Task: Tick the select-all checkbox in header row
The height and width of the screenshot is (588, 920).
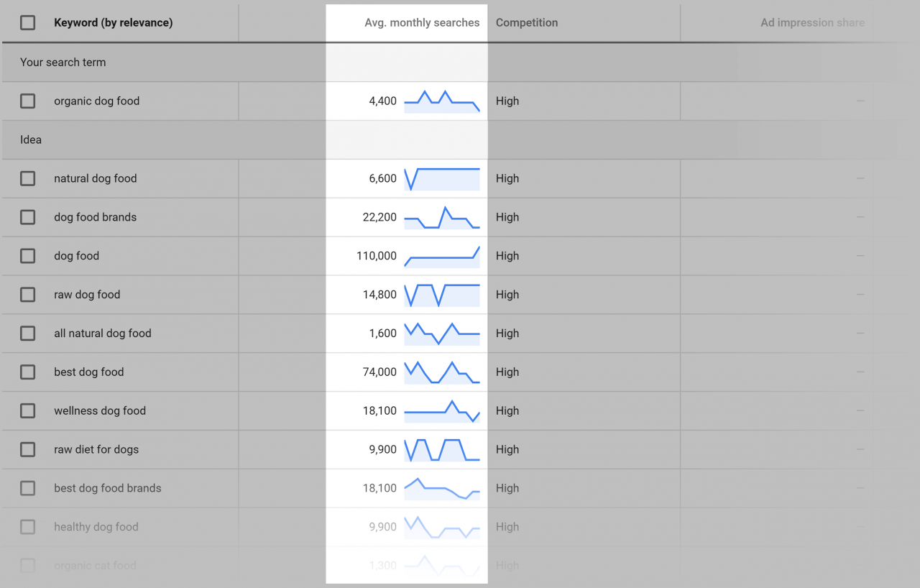Action: 27,23
